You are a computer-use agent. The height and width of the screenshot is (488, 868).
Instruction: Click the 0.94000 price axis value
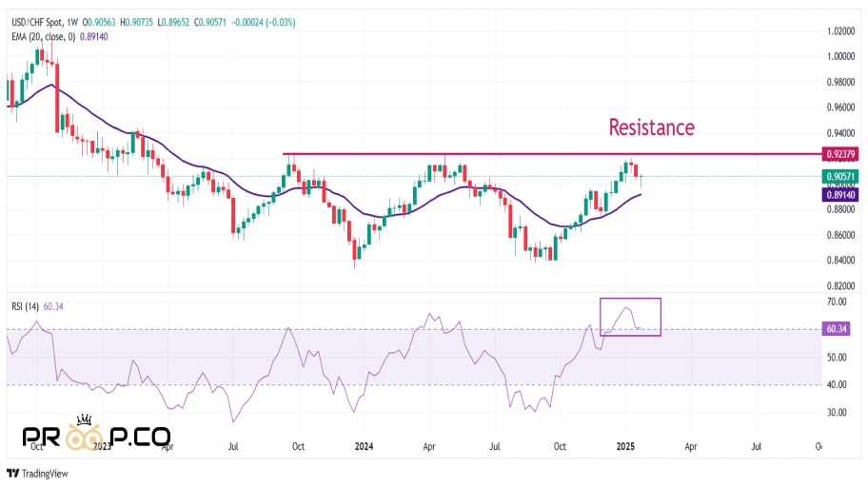(841, 133)
